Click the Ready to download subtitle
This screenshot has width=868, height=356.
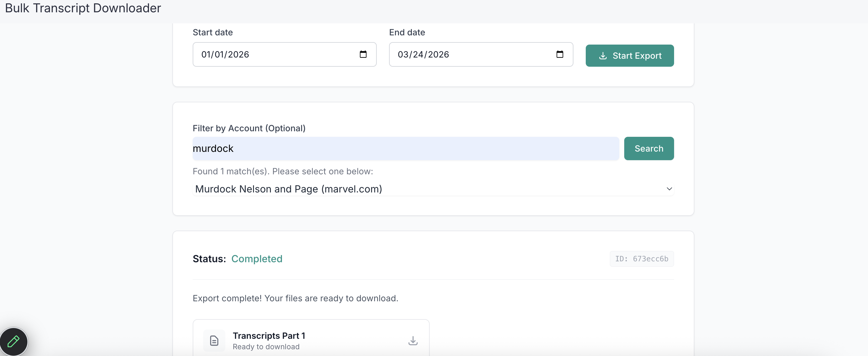click(266, 346)
